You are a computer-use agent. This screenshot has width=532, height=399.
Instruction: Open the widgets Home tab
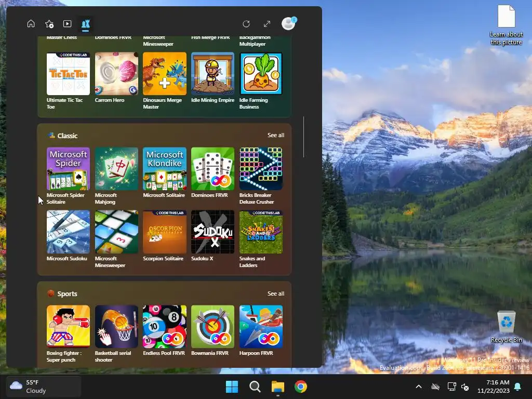(31, 24)
